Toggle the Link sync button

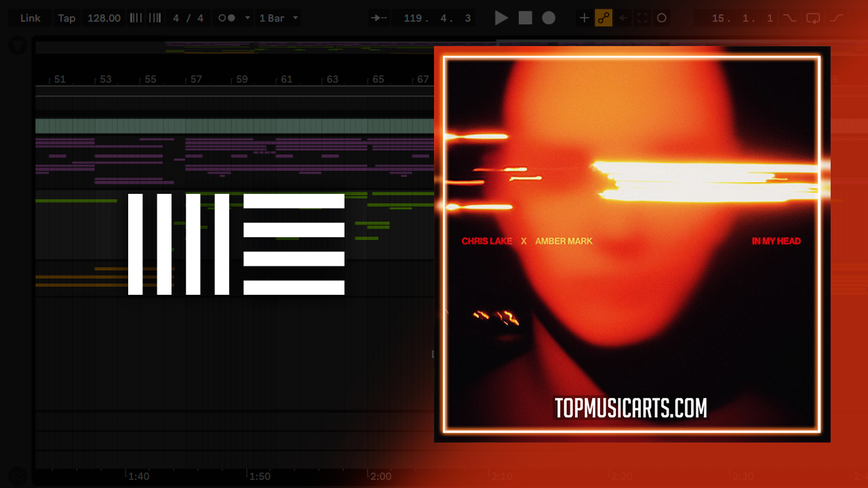[30, 18]
